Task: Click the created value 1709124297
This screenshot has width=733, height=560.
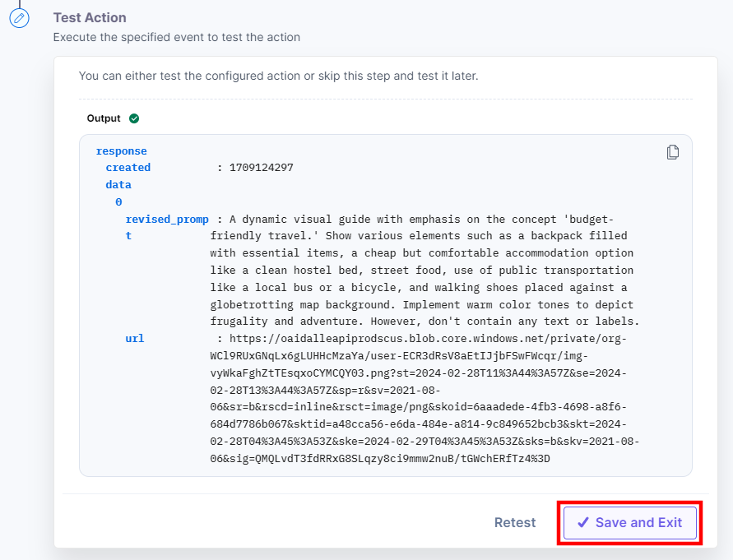Action: click(261, 167)
